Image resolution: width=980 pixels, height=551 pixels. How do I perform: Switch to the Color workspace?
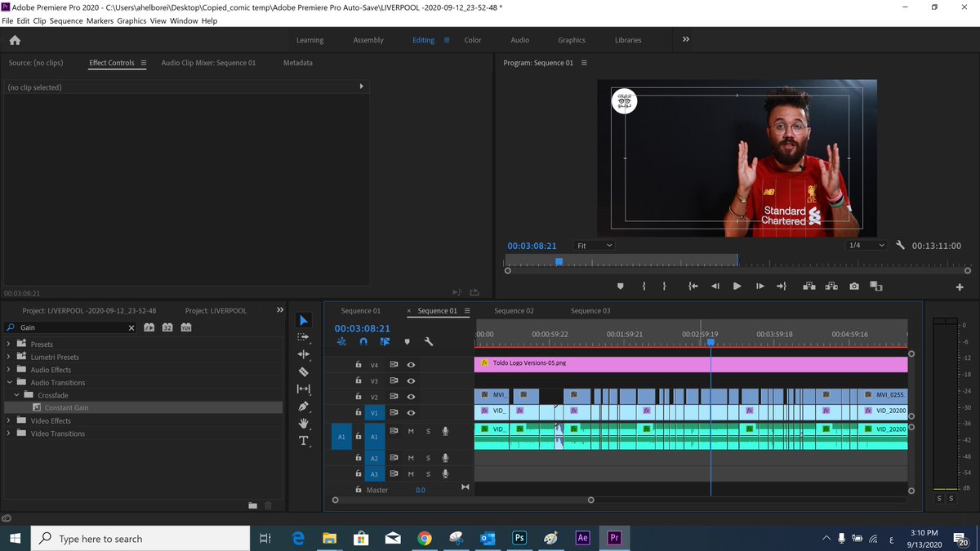[473, 40]
